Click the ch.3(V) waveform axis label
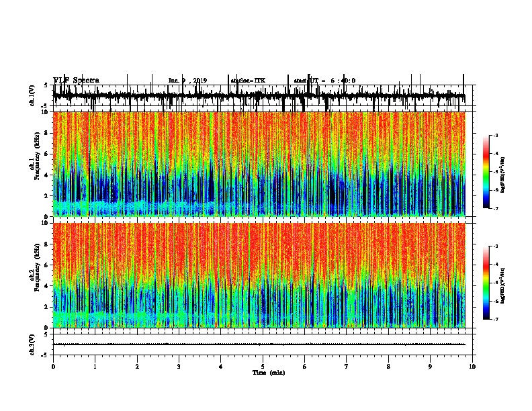 pos(32,345)
